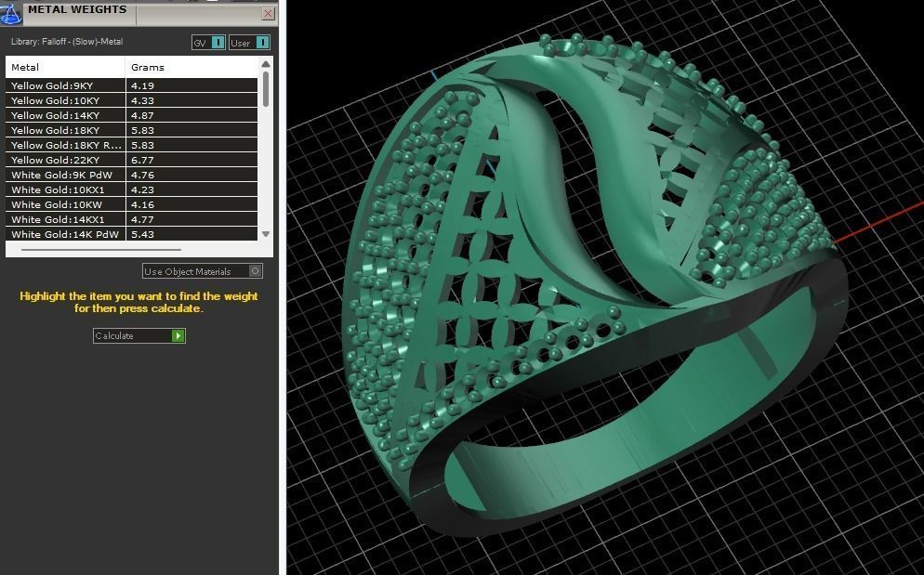This screenshot has height=575, width=924.
Task: Select the Yellow Gold:18KY R... row
Action: click(x=132, y=145)
